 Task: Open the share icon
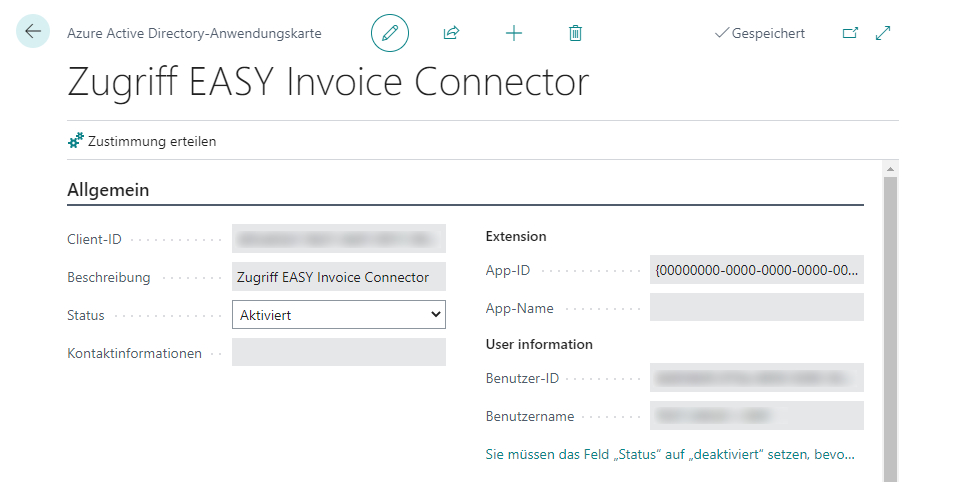[451, 33]
